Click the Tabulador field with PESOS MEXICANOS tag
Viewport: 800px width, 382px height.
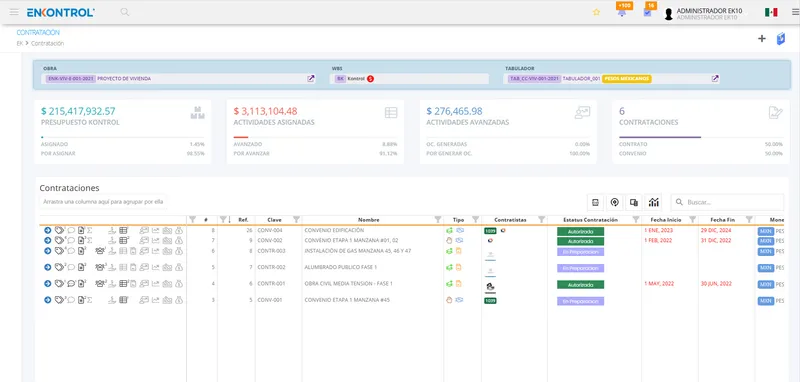[612, 79]
